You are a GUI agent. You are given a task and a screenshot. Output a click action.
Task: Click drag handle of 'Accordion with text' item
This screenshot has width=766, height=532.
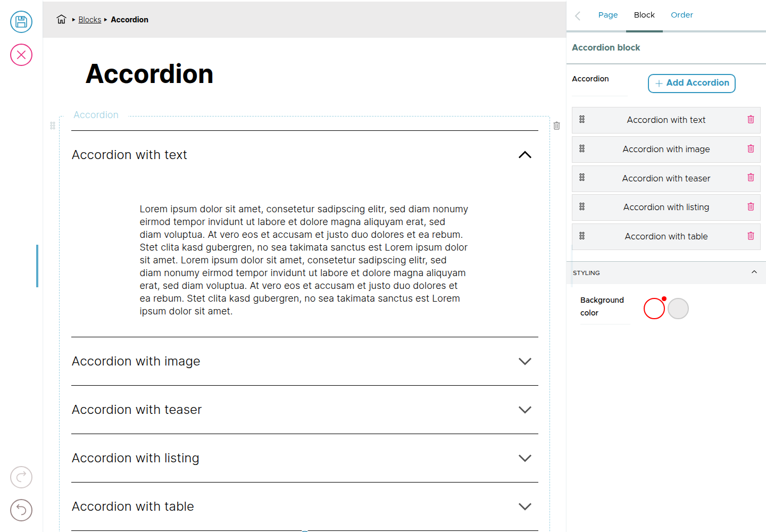coord(582,120)
